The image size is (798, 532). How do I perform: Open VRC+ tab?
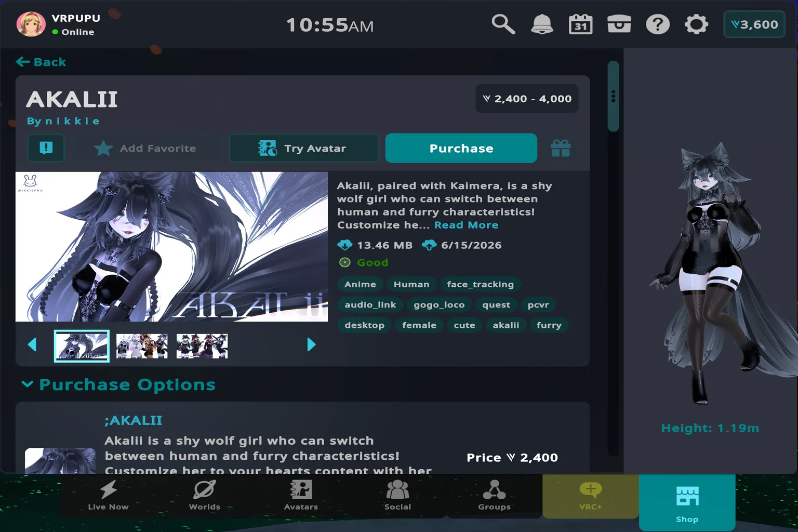tap(591, 496)
